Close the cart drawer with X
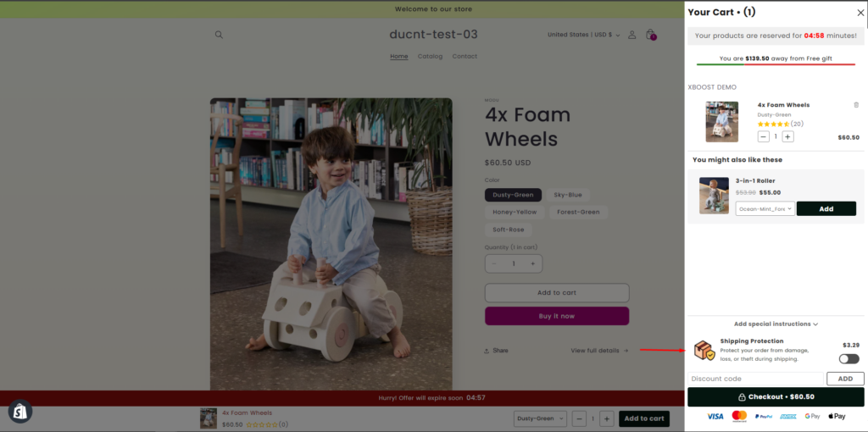868x432 pixels. [860, 13]
